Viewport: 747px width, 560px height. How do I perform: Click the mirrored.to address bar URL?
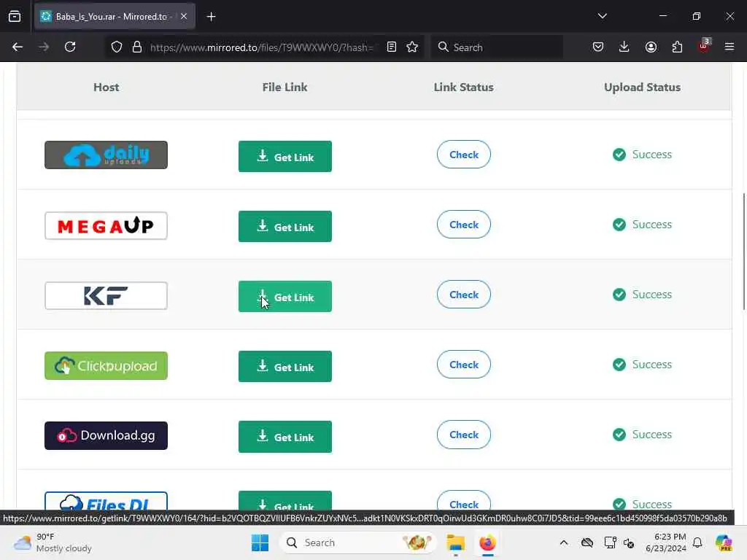pyautogui.click(x=262, y=47)
